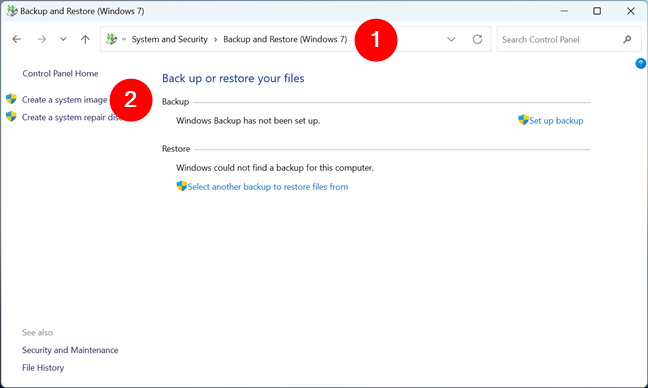Image resolution: width=648 pixels, height=388 pixels.
Task: Click shield icon beside Create a system image
Action: 11,99
